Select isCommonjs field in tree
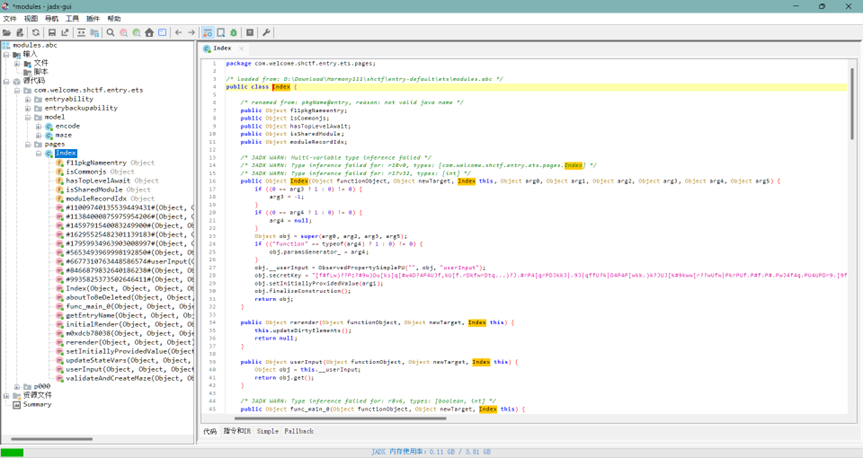The width and height of the screenshot is (863, 458). [94, 172]
